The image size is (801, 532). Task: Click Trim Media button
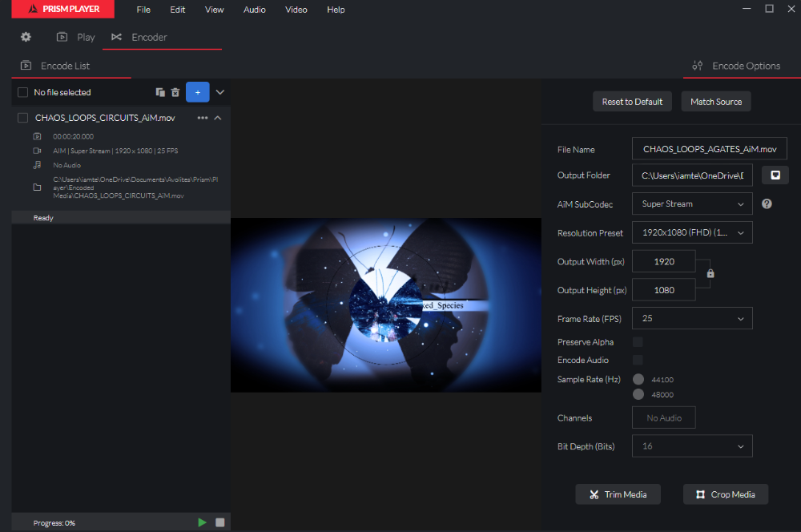[x=618, y=494]
